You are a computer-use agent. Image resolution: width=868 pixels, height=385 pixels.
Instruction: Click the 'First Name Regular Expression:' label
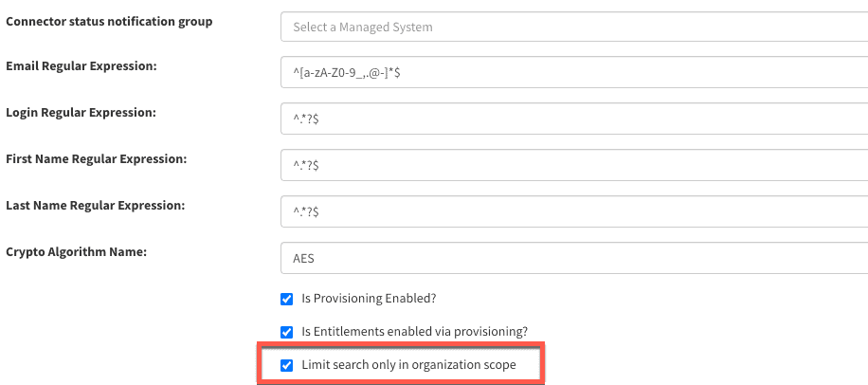[96, 158]
